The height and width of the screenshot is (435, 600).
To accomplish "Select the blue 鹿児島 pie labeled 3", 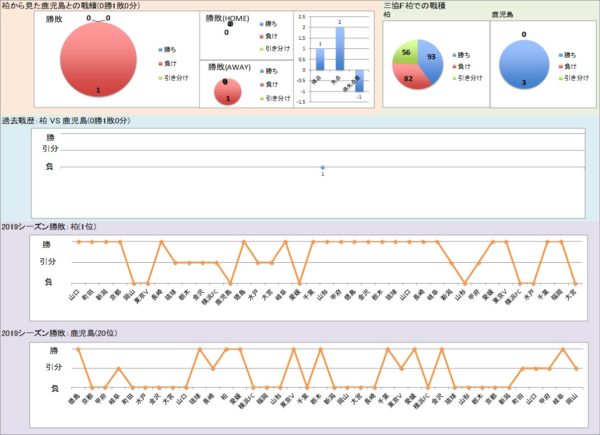I will tap(523, 66).
